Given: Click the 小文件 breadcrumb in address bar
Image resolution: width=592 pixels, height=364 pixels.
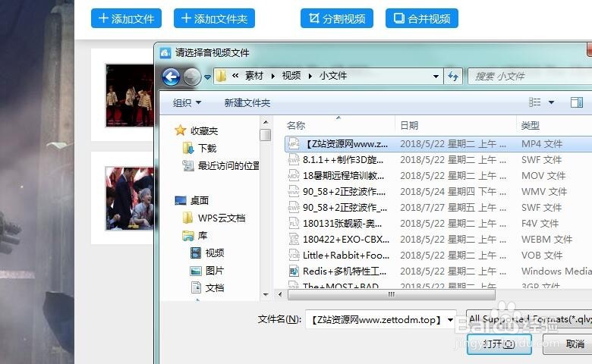Looking at the screenshot, I should click(333, 76).
